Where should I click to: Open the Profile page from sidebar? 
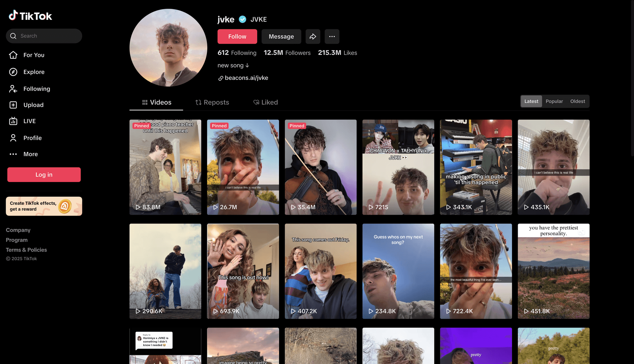(32, 138)
